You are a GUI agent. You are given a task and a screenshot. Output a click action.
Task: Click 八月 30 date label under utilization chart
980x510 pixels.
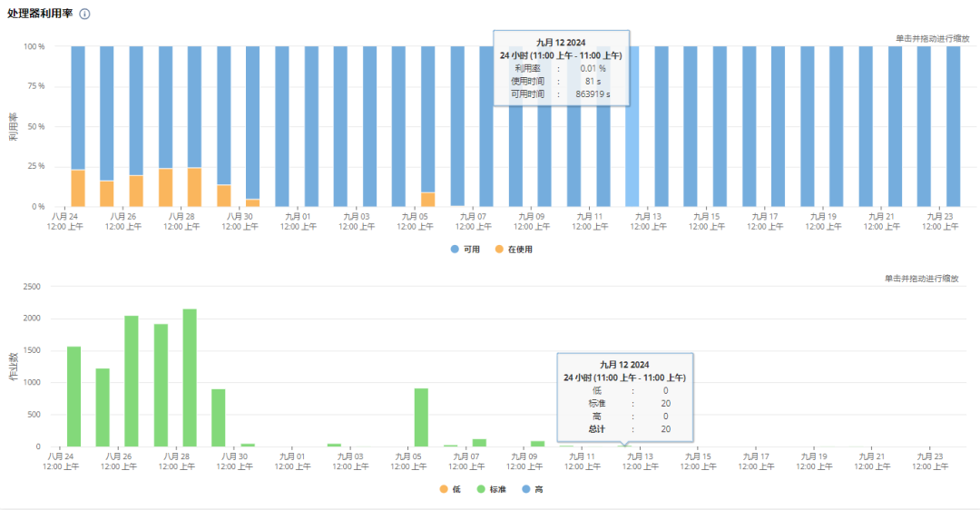pyautogui.click(x=240, y=221)
